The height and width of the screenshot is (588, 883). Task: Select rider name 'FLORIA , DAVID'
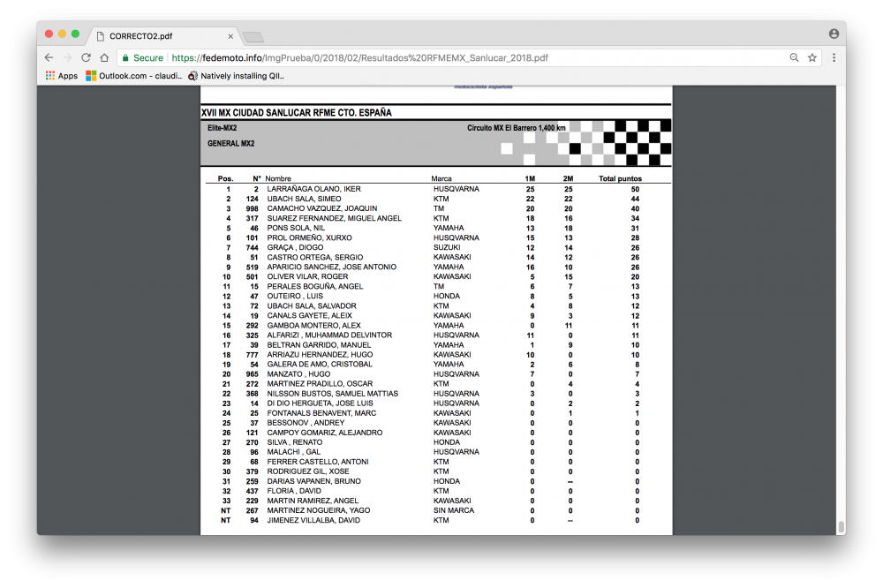[294, 491]
